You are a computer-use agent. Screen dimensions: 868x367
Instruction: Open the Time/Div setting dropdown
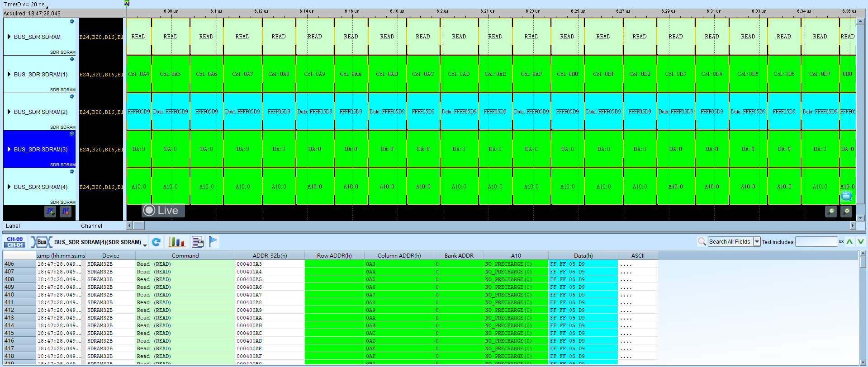point(47,7)
